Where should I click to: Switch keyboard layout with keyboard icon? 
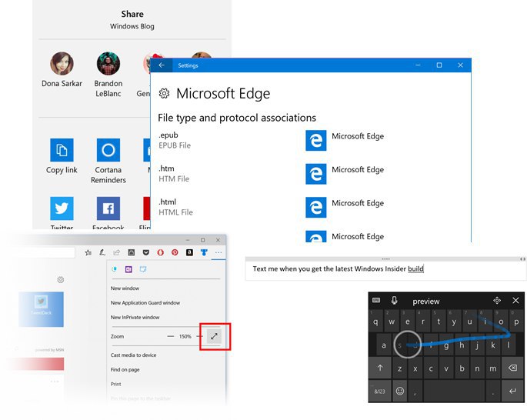point(376,300)
